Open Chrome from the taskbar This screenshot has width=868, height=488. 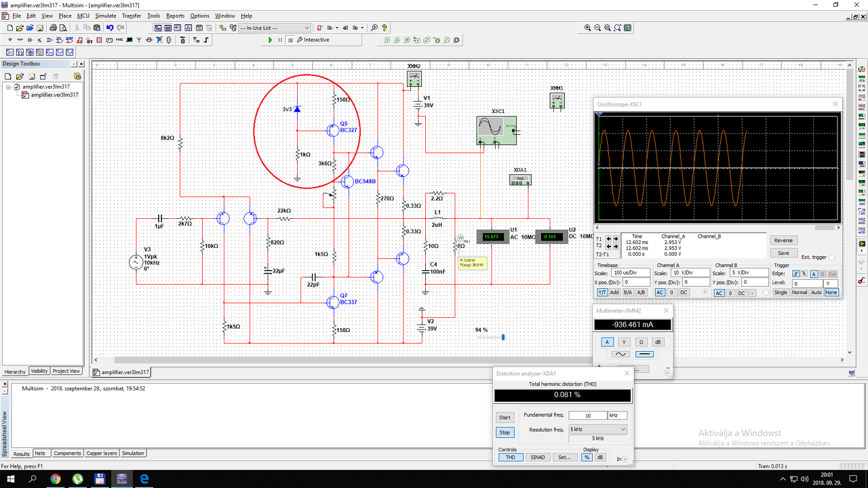tap(55, 479)
